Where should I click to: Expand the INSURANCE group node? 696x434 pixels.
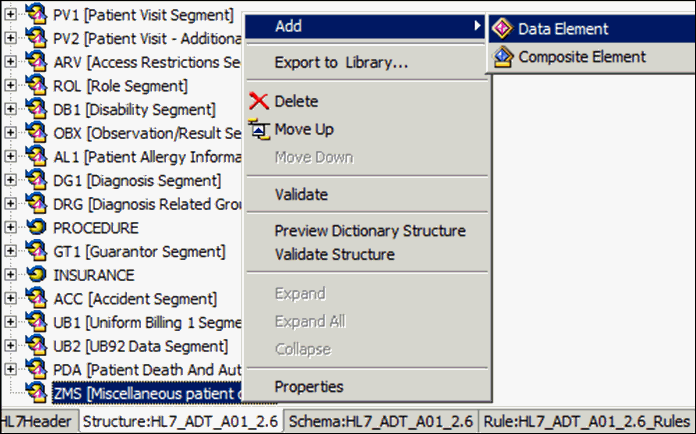[10, 275]
